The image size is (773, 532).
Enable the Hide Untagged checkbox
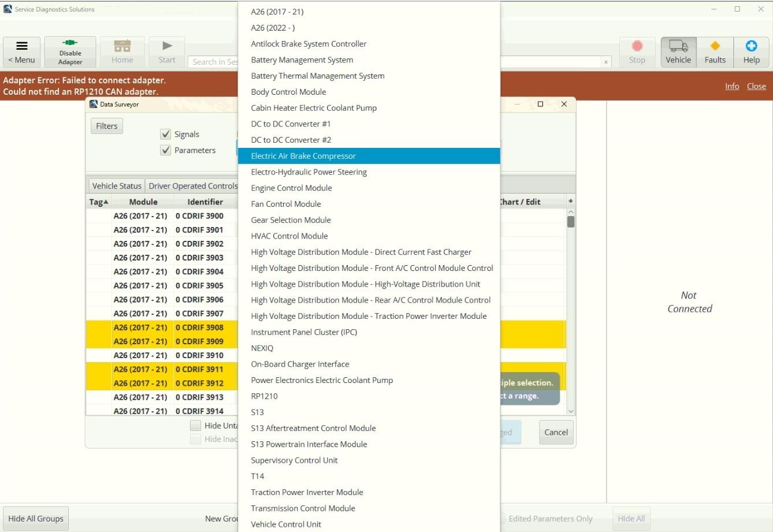click(196, 425)
